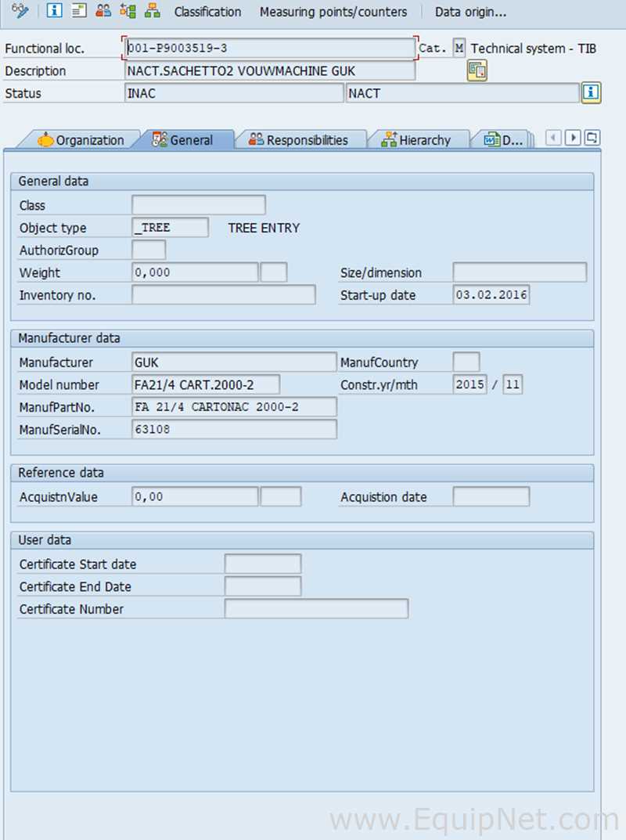Click the structure list icon in toolbar
626x840 pixels.
click(128, 10)
